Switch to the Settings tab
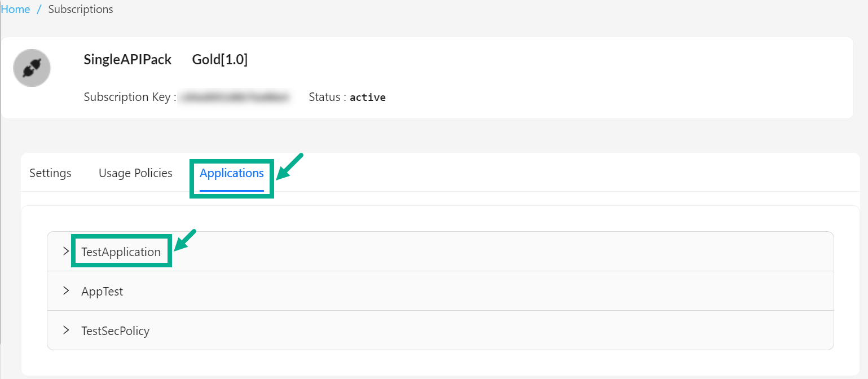The image size is (868, 379). point(50,173)
